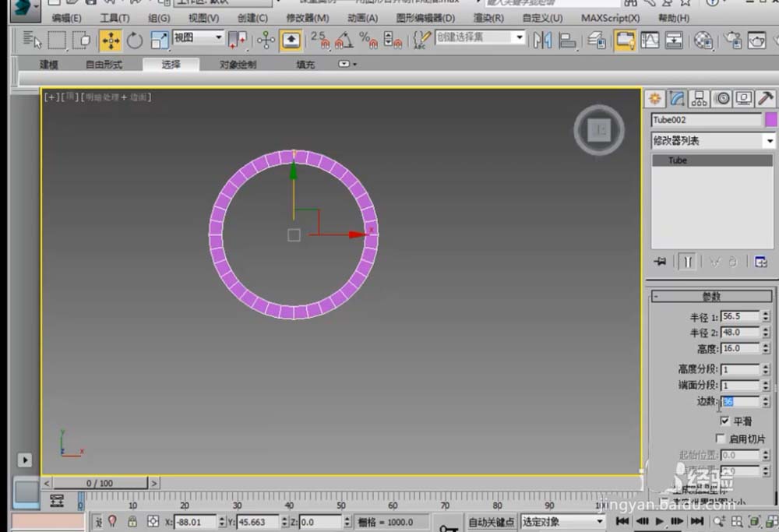Viewport: 779px width, 532px height.
Task: Switch to the 对象绘制 ribbon tab
Action: pyautogui.click(x=238, y=65)
